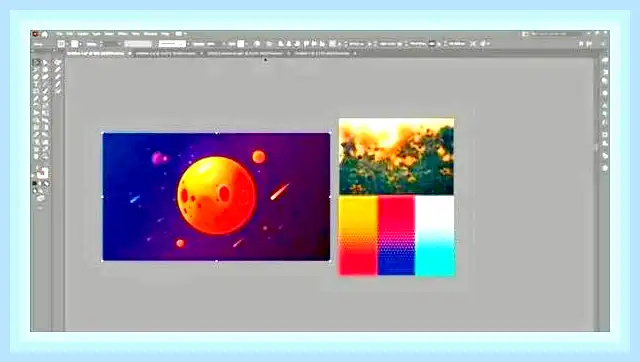Viewport: 640px width, 362px height.
Task: Open the Window menu
Action: pyautogui.click(x=150, y=34)
